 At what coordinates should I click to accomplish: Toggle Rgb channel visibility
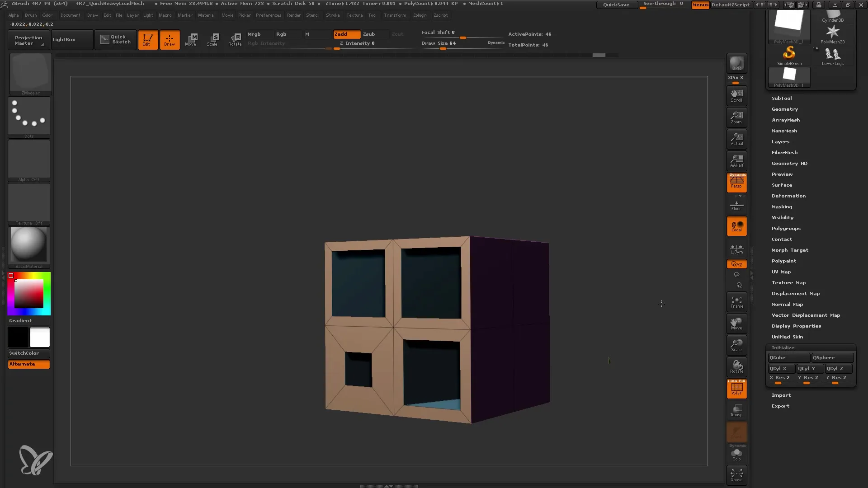coord(281,34)
